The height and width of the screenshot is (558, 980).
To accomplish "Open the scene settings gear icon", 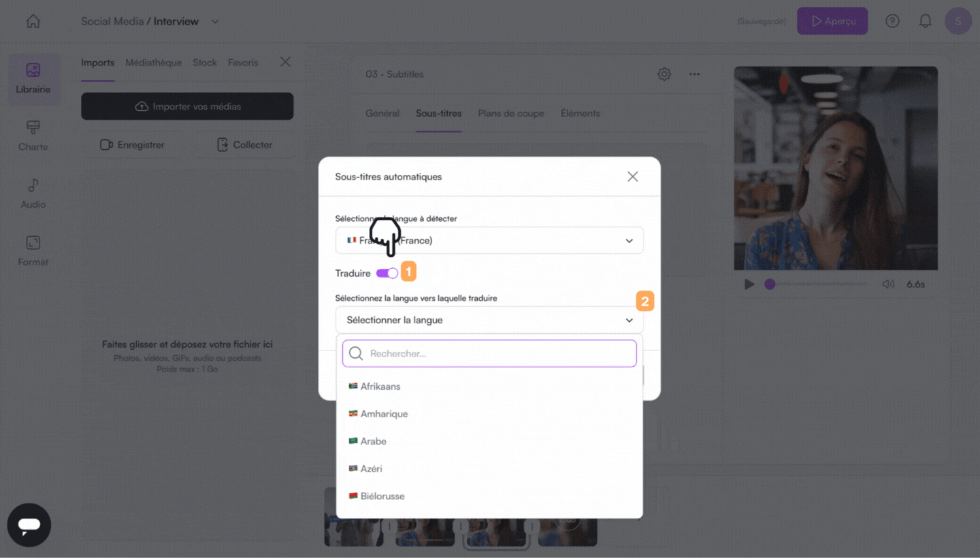I will click(664, 74).
